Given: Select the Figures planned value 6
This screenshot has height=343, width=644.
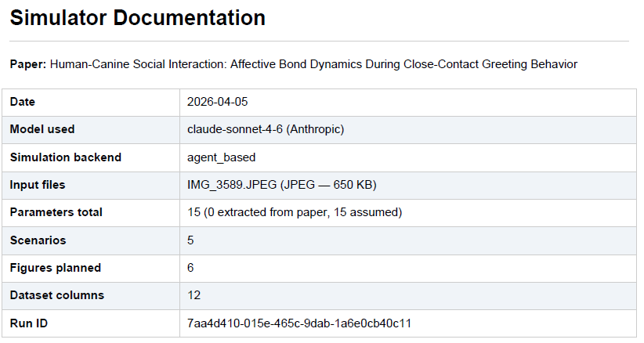Looking at the screenshot, I should (x=190, y=268).
